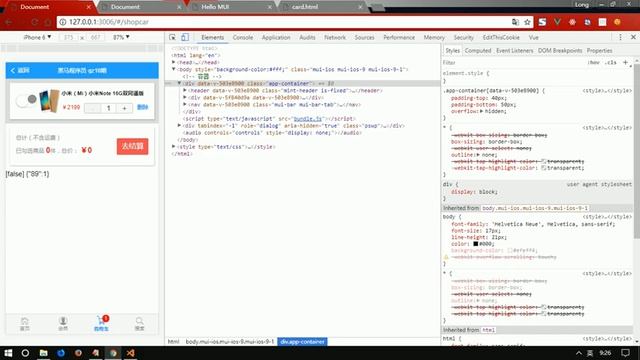Collapse the body element node
This screenshot has height=360, width=640.
pos(174,69)
